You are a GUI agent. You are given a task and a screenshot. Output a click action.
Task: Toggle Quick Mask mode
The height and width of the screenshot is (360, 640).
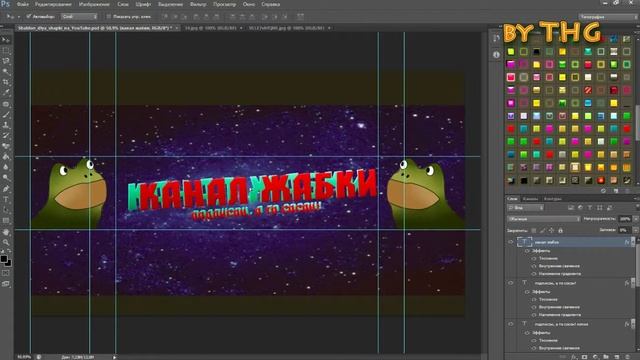[x=6, y=273]
